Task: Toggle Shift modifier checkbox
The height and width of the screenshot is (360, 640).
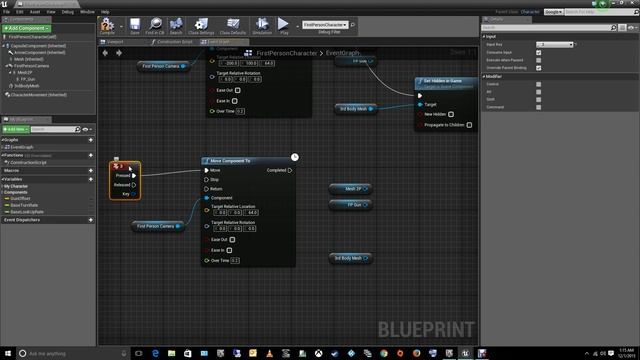Action: 539,100
